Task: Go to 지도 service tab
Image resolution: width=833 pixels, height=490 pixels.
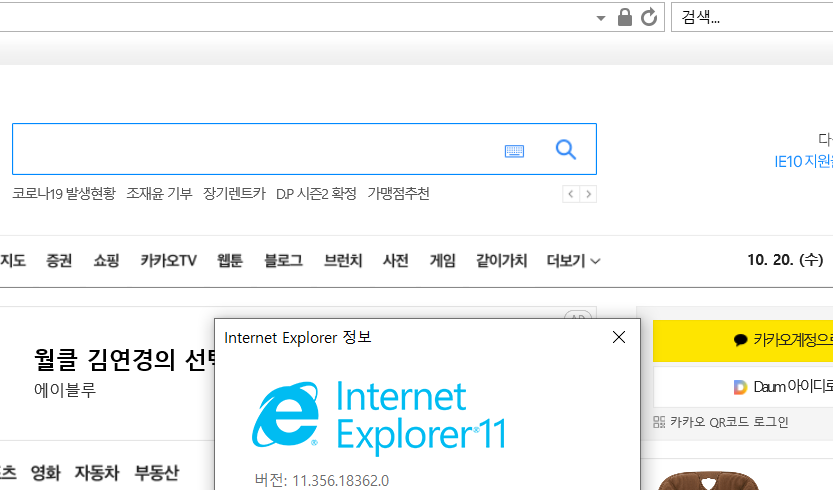Action: 13,260
